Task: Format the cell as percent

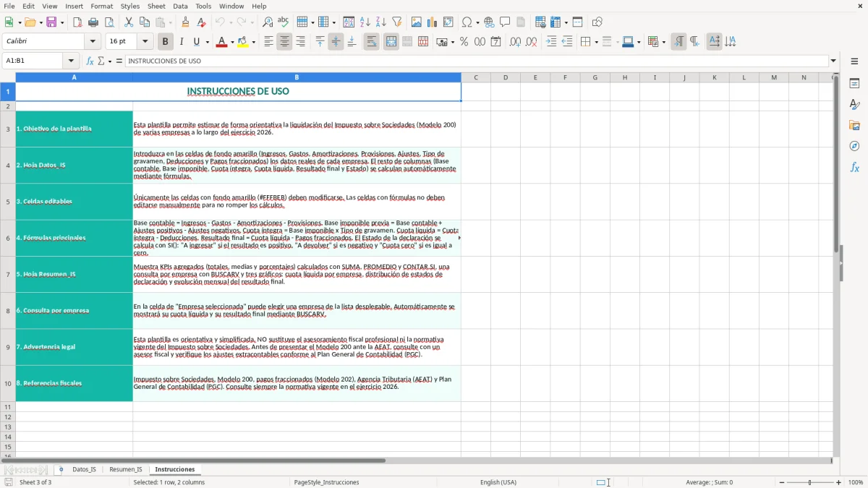Action: click(x=464, y=42)
